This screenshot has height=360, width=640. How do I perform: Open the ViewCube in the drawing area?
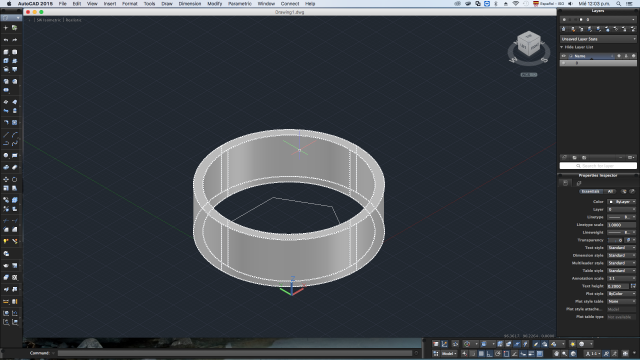coord(529,44)
